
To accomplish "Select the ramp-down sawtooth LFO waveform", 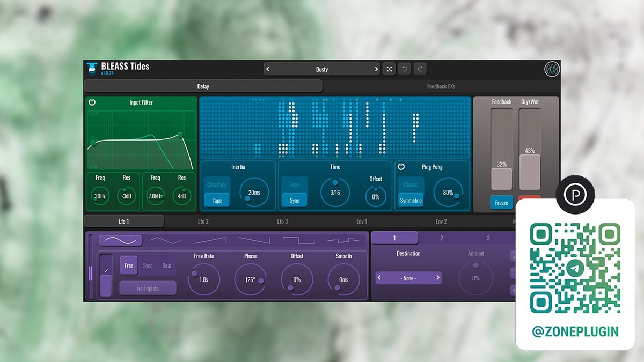I will pos(254,240).
